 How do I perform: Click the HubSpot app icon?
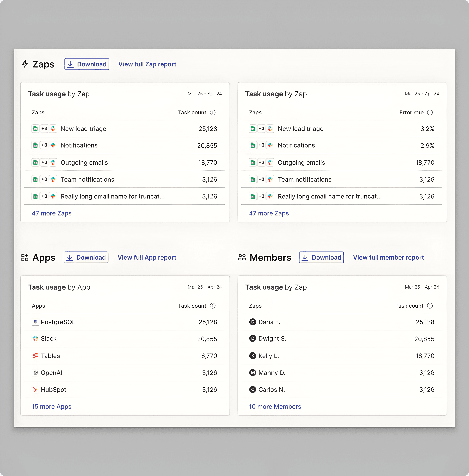click(x=35, y=390)
